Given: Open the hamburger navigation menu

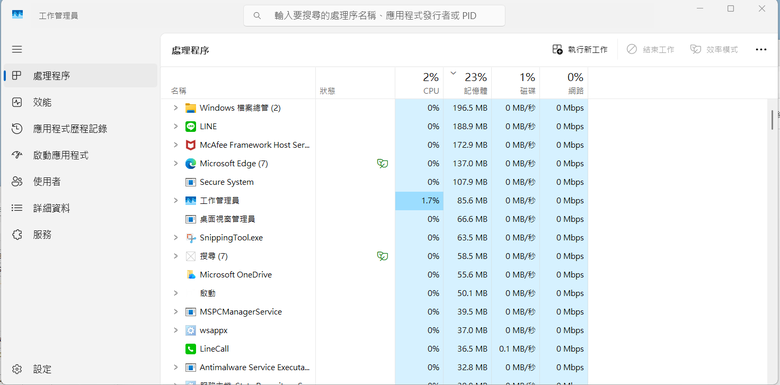Looking at the screenshot, I should (17, 49).
